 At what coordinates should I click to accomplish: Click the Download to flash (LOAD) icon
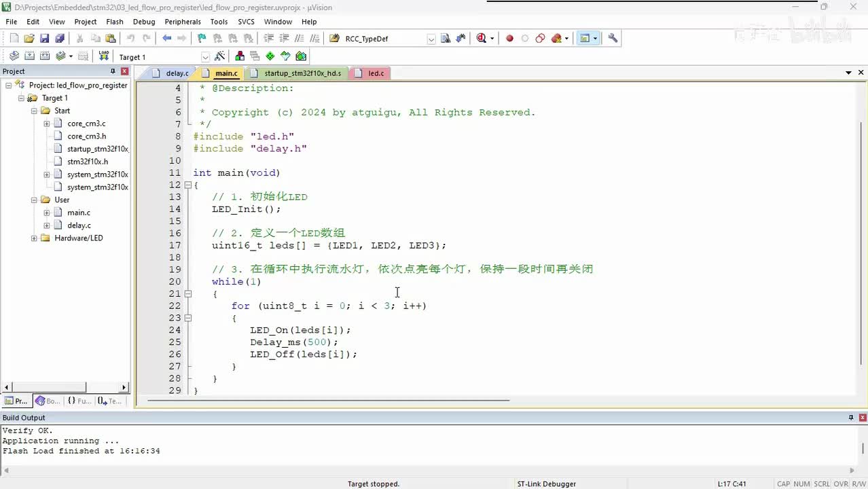click(103, 56)
